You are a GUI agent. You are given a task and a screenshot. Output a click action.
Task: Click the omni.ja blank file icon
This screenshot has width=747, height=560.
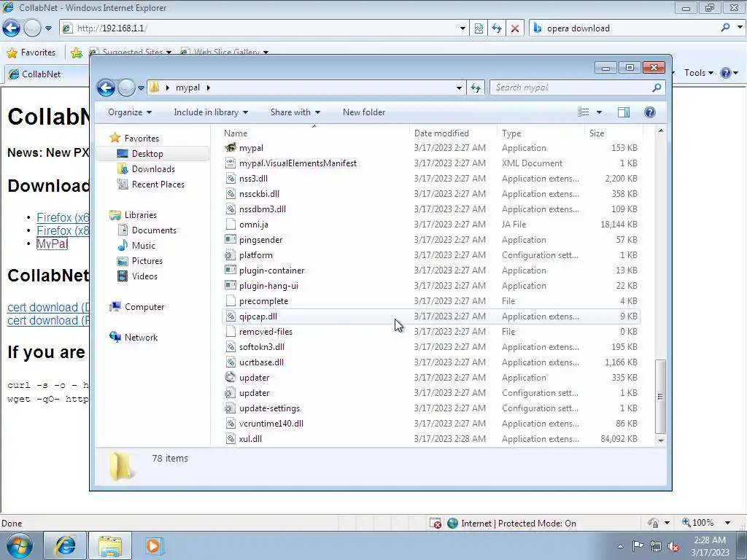tap(231, 225)
